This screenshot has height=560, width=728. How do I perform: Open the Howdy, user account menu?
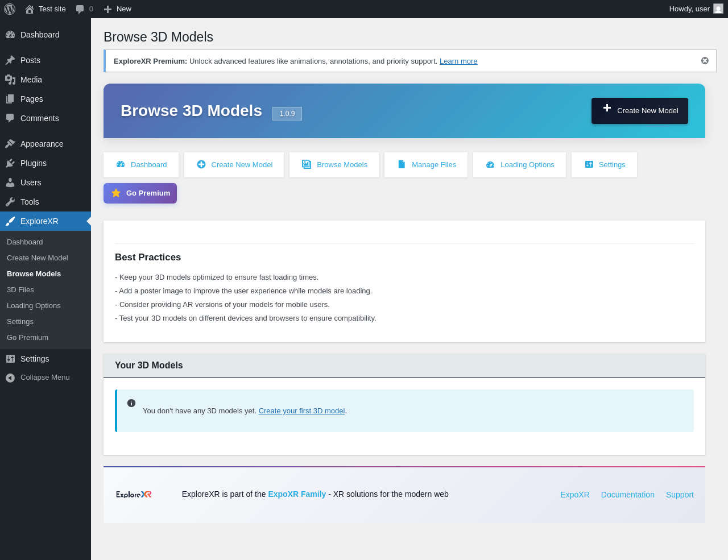(x=696, y=9)
